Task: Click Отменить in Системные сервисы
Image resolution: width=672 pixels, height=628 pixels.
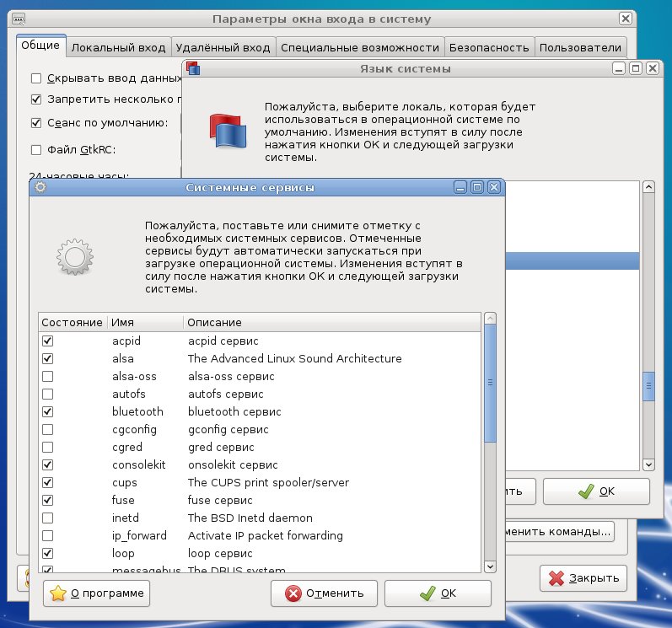Action: coord(324,593)
